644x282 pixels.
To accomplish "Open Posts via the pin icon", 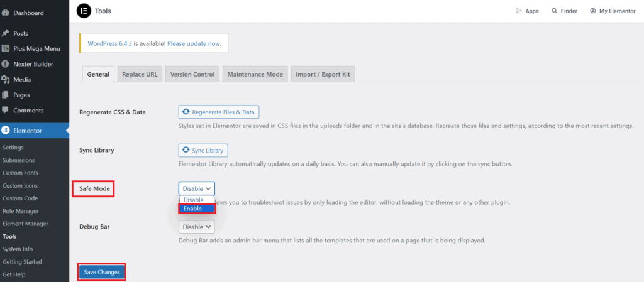I will point(6,33).
